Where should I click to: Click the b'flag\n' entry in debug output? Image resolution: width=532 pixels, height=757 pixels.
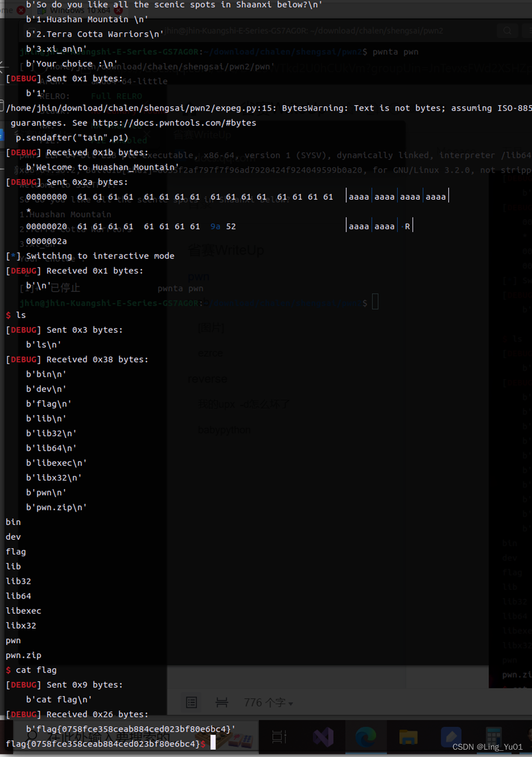tap(48, 404)
